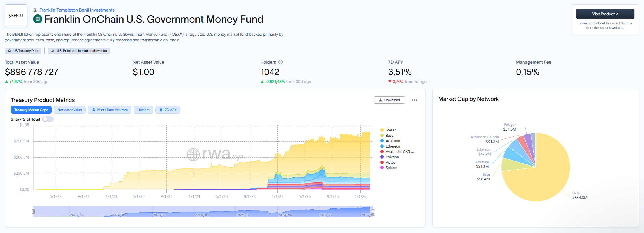Toggle Solana series in chart legend
The width and height of the screenshot is (644, 233).
pyautogui.click(x=391, y=168)
